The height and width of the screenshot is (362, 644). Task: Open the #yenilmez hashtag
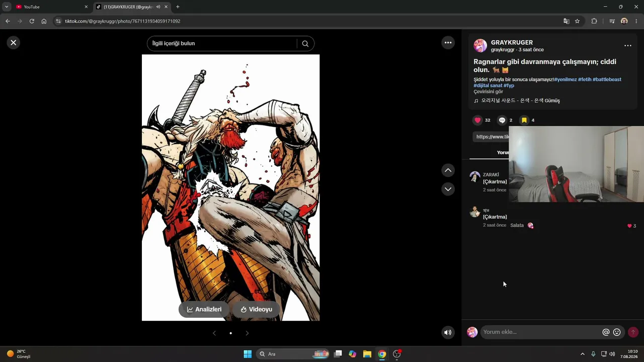pos(566,79)
